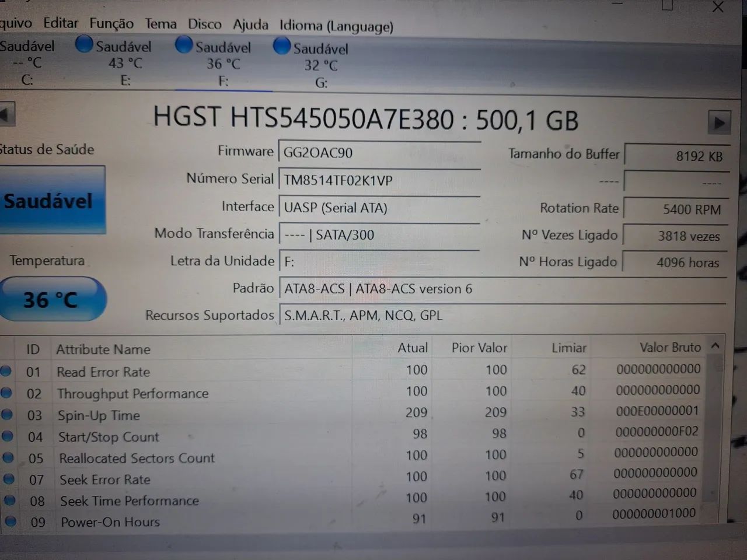Click the serial number field TM8514TF02K1VP
The image size is (747, 560).
(x=379, y=180)
